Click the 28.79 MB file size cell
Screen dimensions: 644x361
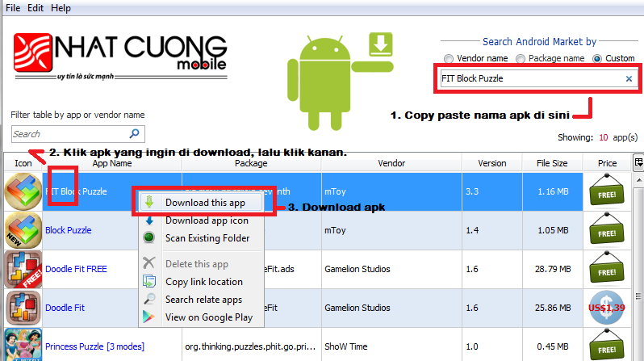coord(553,269)
